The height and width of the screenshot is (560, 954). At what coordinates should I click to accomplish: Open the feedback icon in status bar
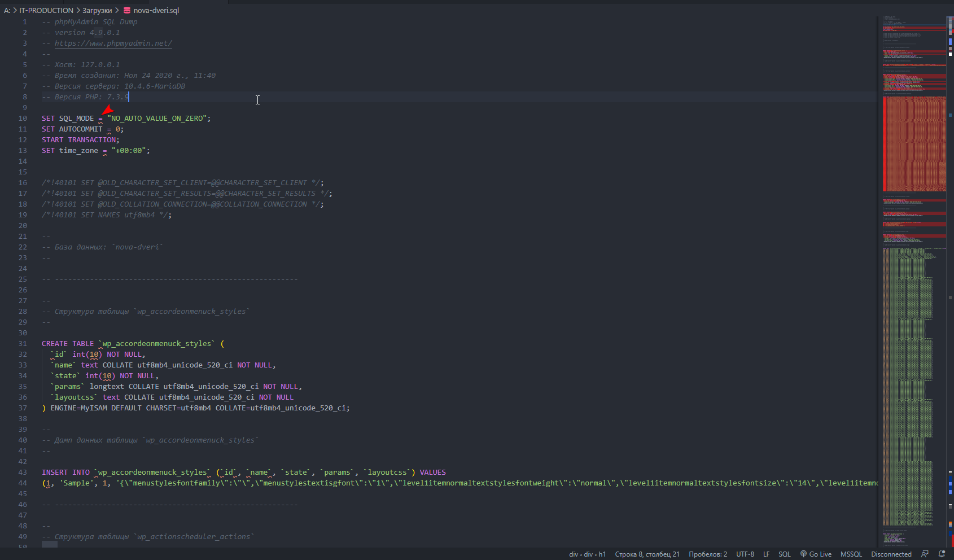(x=925, y=554)
